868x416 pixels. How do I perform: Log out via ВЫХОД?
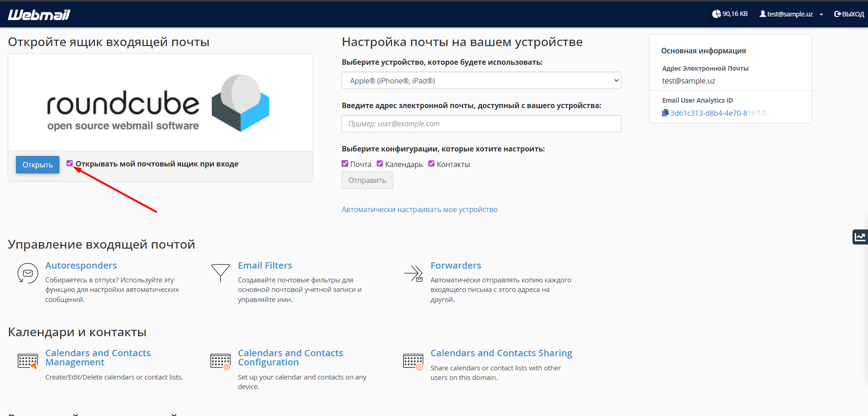click(849, 14)
